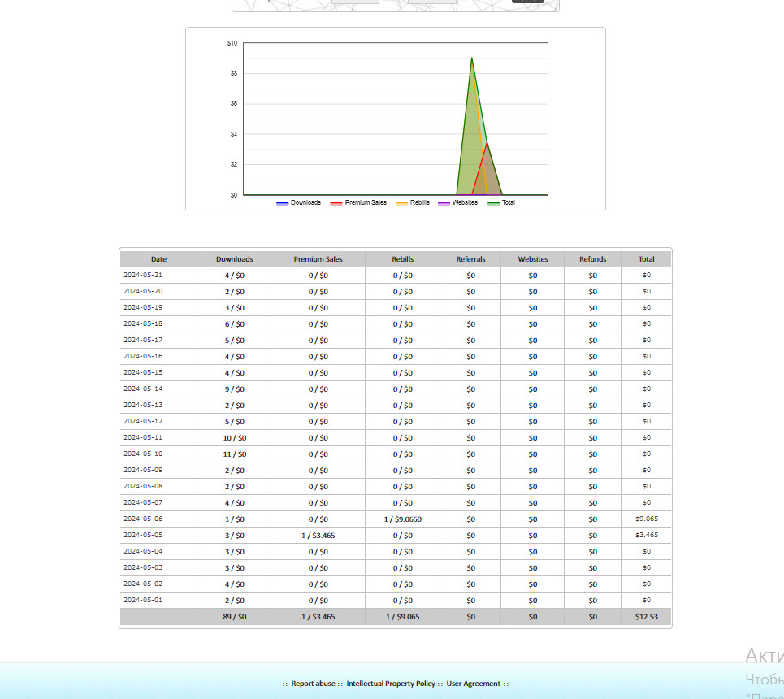Click the '6 / $0' downloads cell
Screen dimensions: 784x699
point(234,324)
